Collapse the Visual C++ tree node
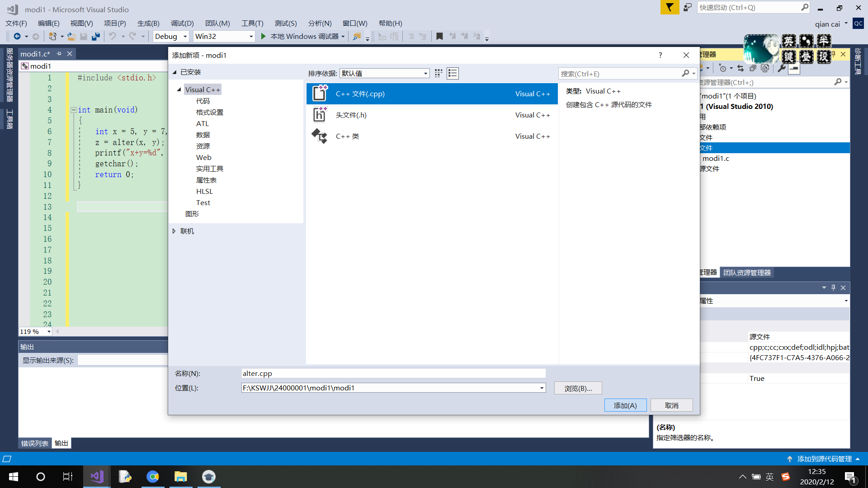Image resolution: width=868 pixels, height=488 pixels. (x=179, y=89)
